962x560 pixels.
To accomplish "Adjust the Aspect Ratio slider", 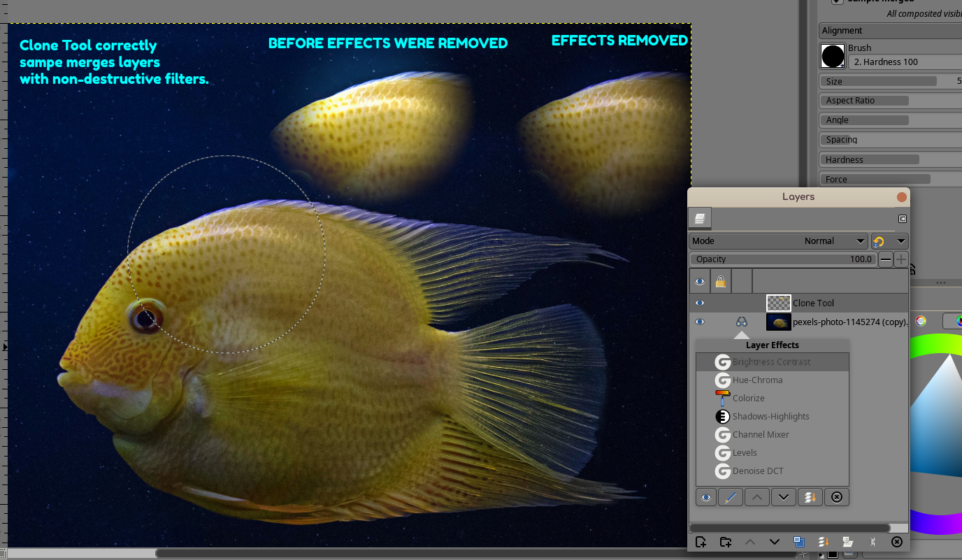I will pyautogui.click(x=890, y=101).
